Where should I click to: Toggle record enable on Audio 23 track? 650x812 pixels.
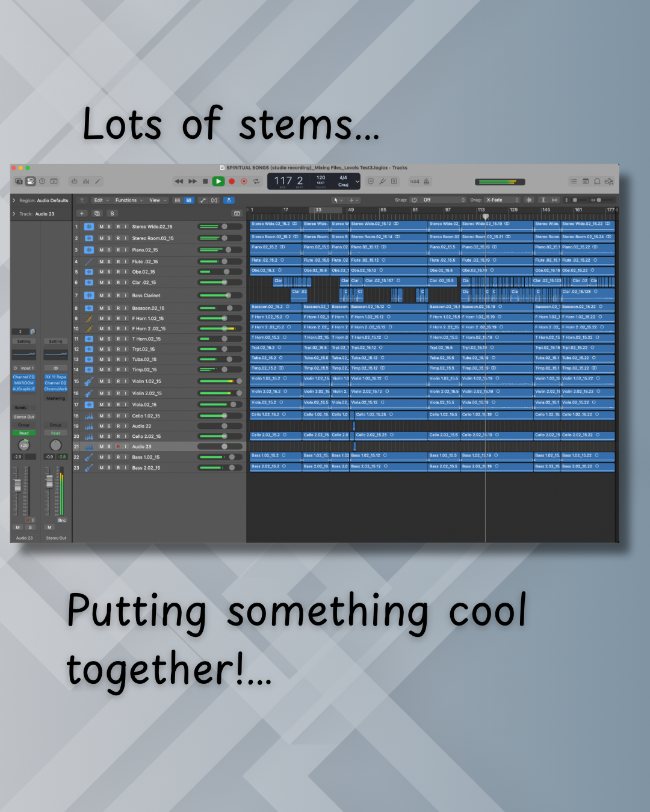pos(118,446)
